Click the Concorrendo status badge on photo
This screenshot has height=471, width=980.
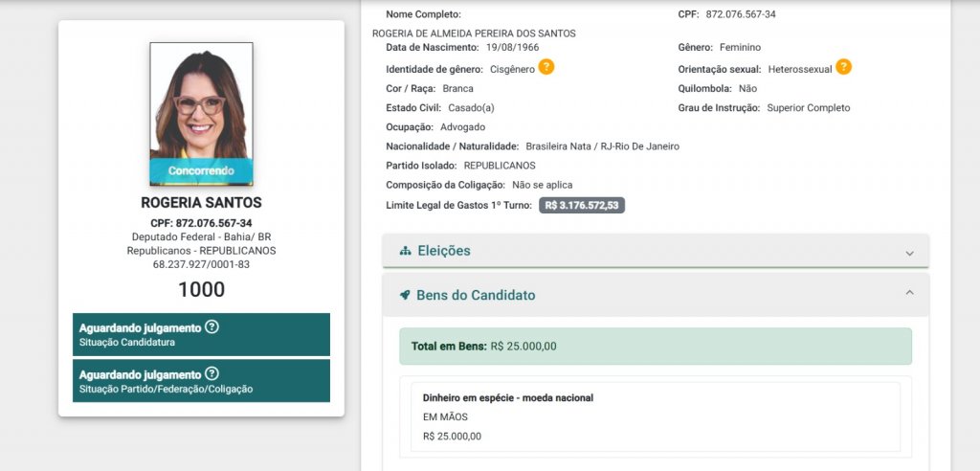point(201,170)
